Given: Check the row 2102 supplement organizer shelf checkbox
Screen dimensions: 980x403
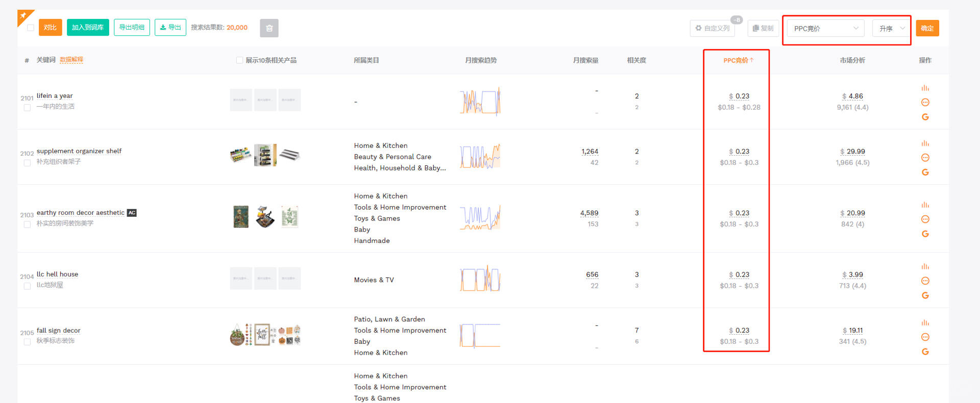Looking at the screenshot, I should [28, 163].
